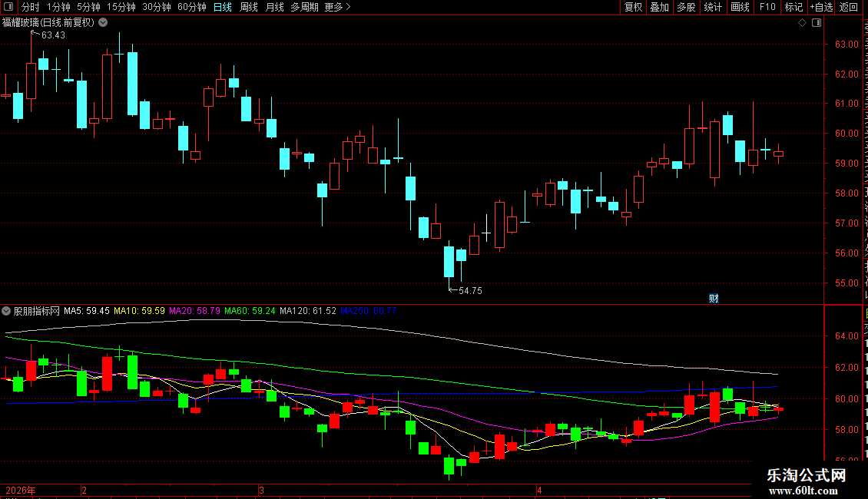Open the 复权 adjustment menu
This screenshot has width=868, height=499.
(633, 7)
